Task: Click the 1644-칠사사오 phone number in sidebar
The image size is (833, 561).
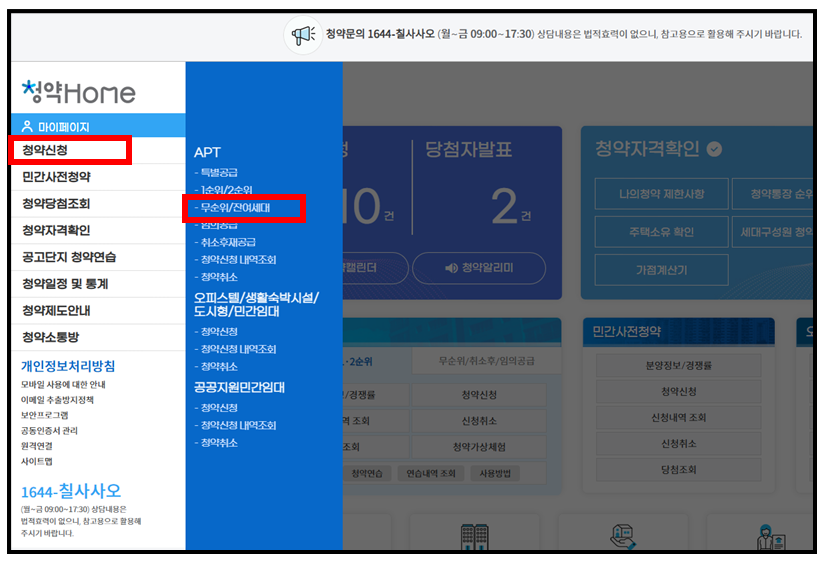Action: (71, 491)
